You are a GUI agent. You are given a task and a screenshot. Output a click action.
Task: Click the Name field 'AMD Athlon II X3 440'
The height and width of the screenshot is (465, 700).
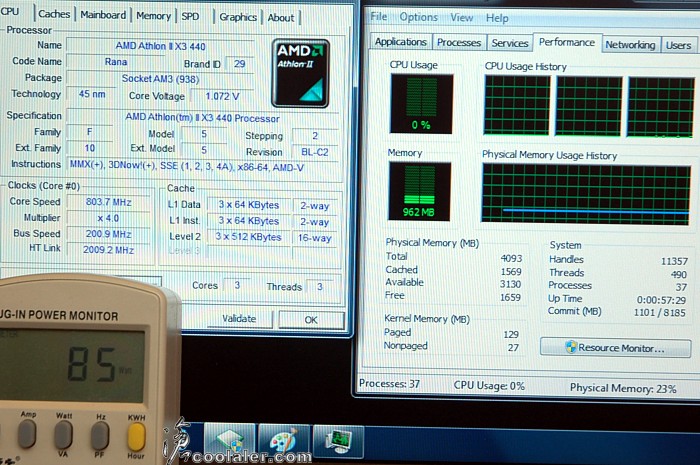160,46
